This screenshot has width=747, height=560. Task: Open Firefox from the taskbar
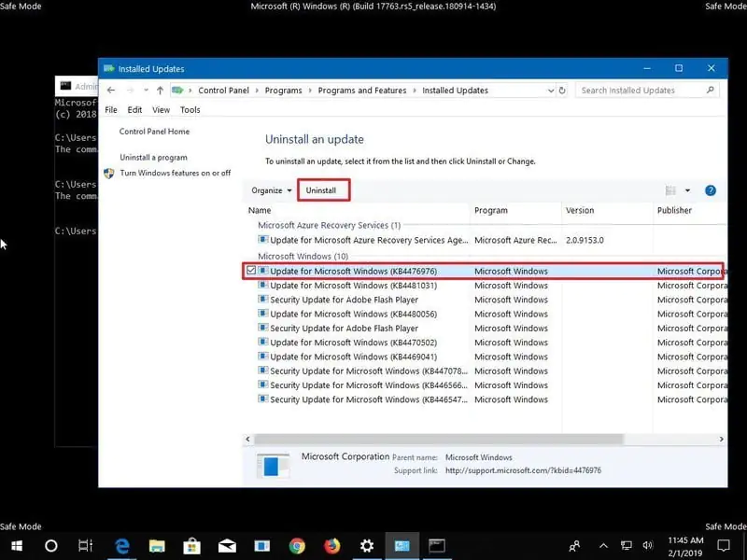[332, 545]
